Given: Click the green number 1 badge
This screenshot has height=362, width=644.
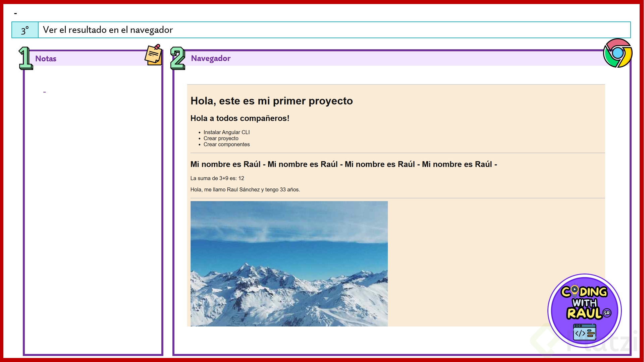Looking at the screenshot, I should [x=25, y=58].
